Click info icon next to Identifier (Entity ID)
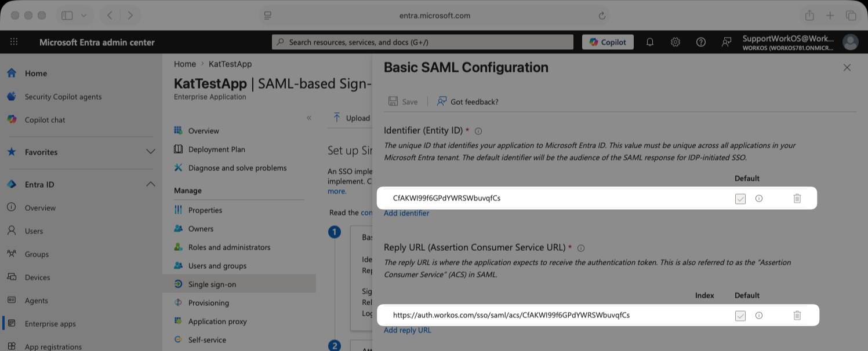The image size is (868, 351). pyautogui.click(x=478, y=131)
